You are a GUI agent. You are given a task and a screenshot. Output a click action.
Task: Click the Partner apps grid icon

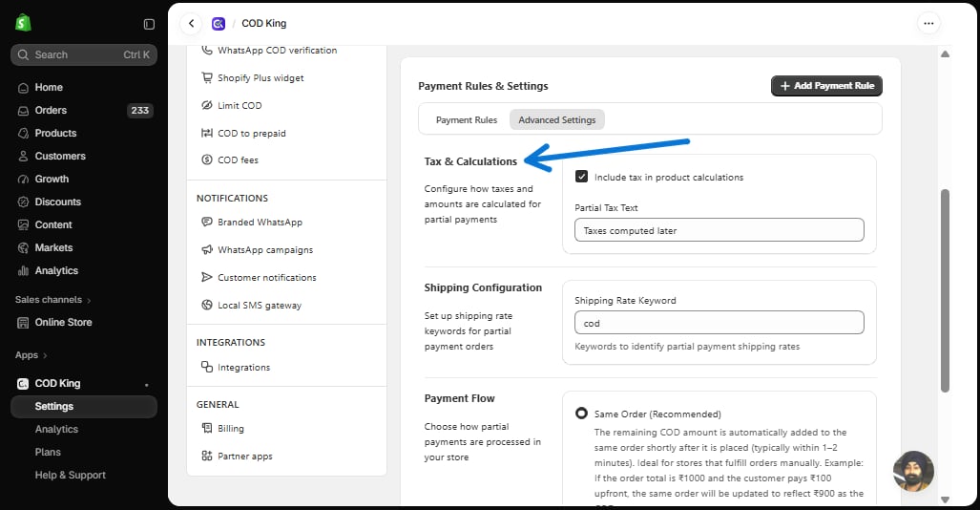[x=207, y=456]
